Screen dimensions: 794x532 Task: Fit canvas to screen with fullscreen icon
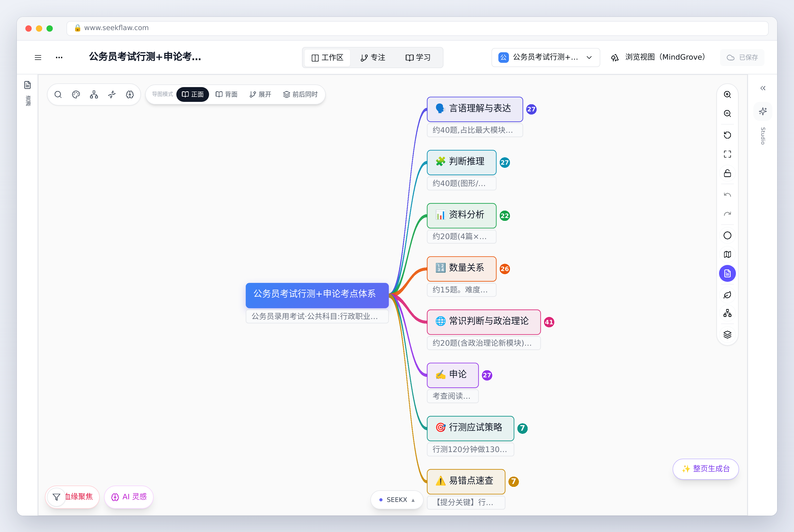point(727,154)
